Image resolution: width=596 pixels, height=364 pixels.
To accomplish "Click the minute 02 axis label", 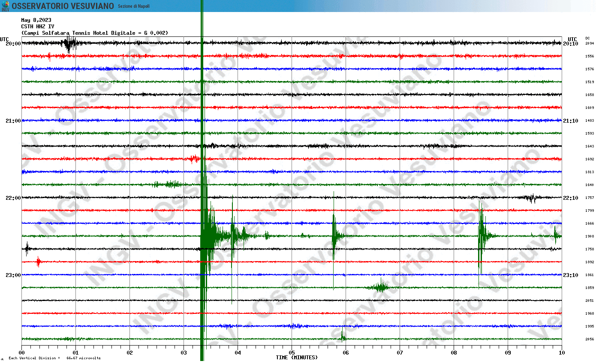I will [x=129, y=353].
